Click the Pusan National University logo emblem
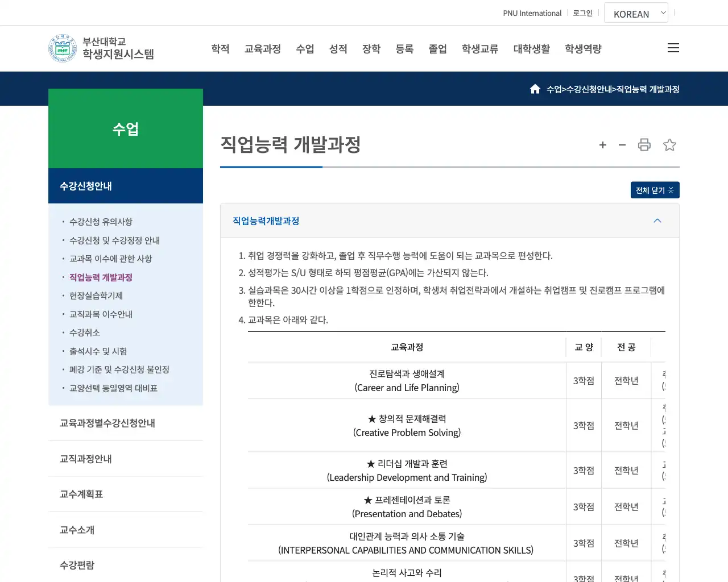728x582 pixels. (63, 48)
